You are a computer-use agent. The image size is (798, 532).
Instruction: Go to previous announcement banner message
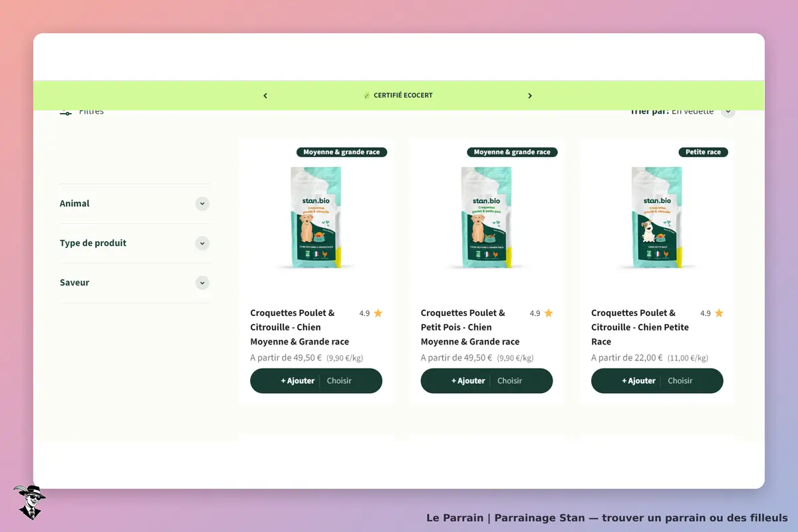(x=265, y=96)
